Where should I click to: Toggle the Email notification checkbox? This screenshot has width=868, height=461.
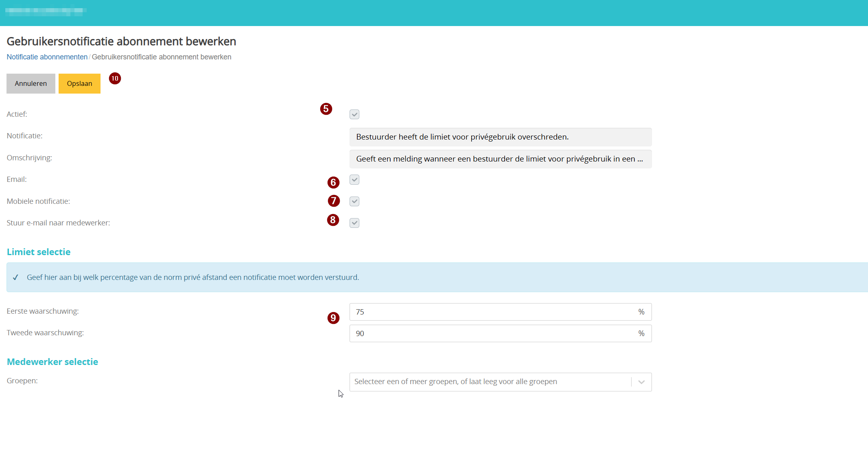point(354,180)
